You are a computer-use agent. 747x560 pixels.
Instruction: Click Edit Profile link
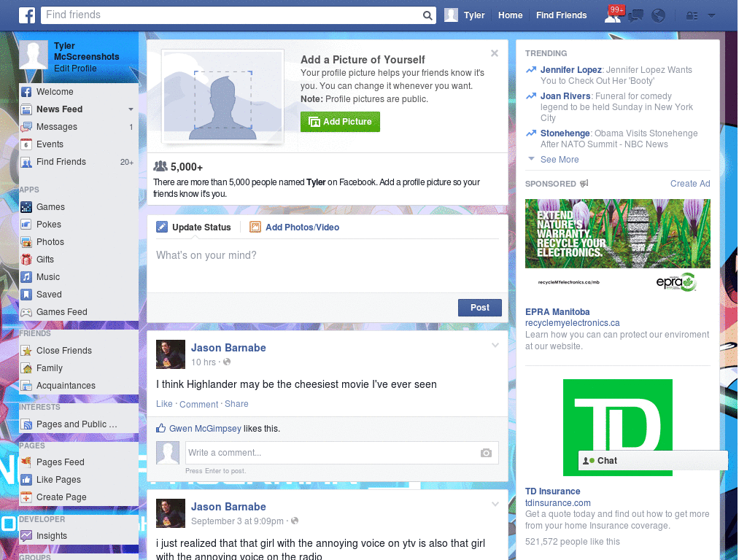click(75, 69)
